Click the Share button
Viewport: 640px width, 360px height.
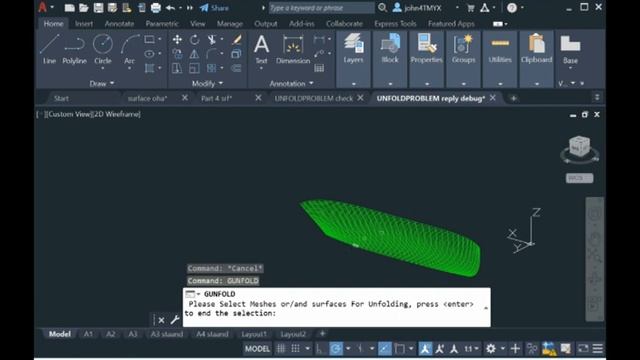214,8
